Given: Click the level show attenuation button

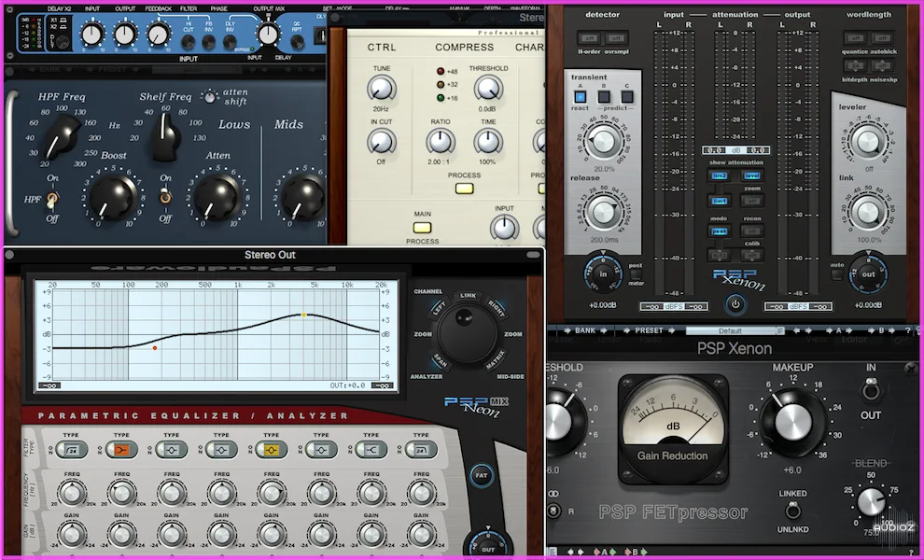Looking at the screenshot, I should click(x=752, y=175).
